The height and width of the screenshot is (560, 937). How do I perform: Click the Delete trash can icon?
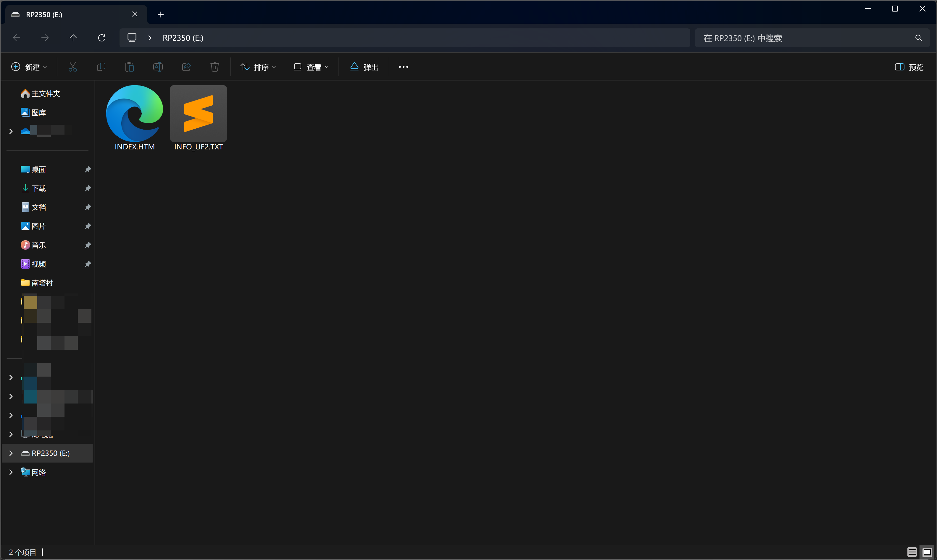(x=215, y=67)
